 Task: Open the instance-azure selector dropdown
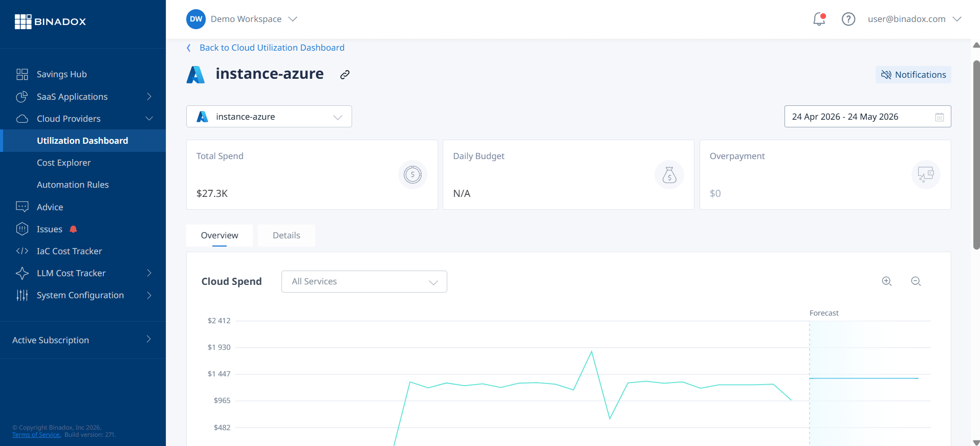[269, 117]
